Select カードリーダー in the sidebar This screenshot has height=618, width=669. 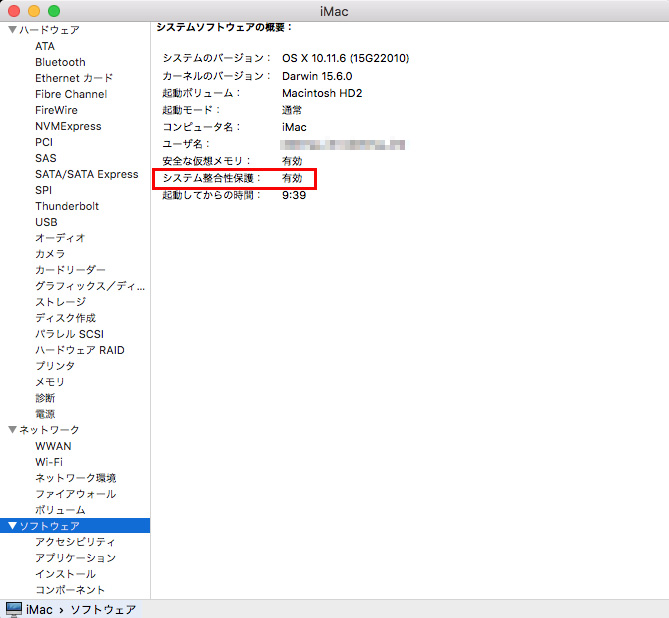tap(70, 270)
